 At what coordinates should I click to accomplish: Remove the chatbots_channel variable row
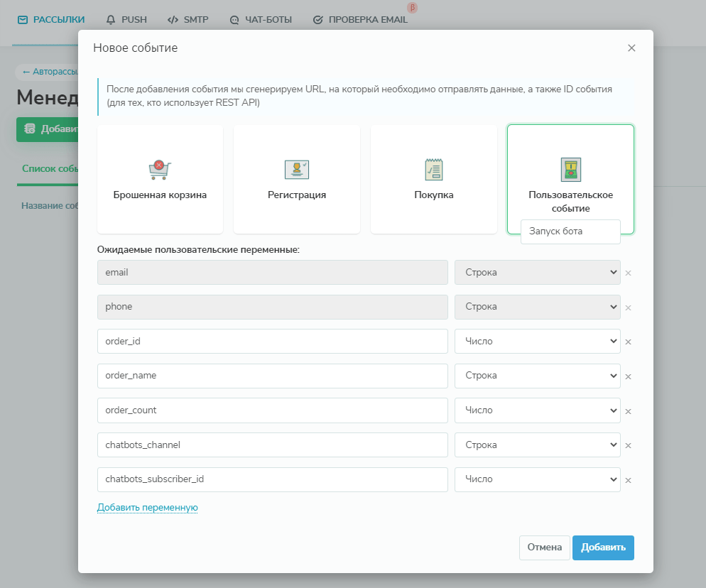[628, 445]
